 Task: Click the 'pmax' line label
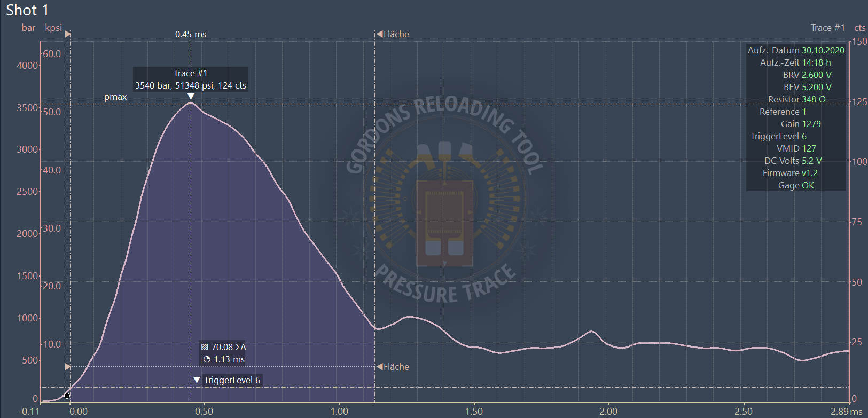pos(115,97)
